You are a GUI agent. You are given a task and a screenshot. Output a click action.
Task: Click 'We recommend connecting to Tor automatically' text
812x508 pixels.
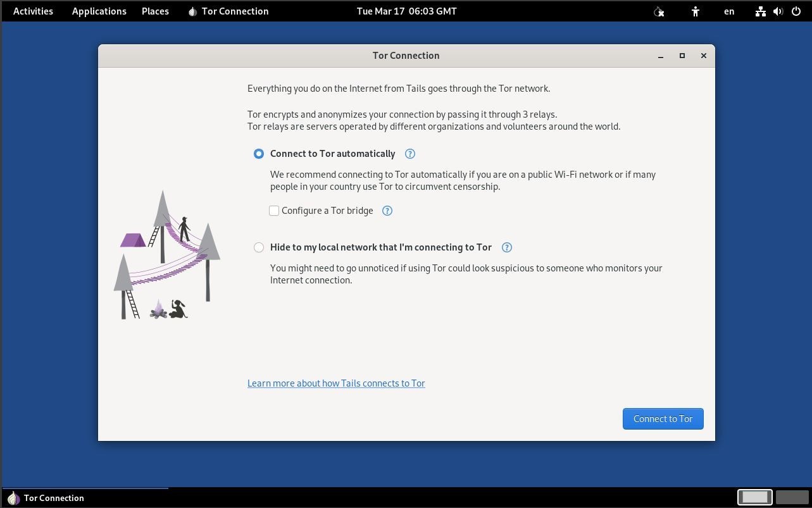point(463,180)
